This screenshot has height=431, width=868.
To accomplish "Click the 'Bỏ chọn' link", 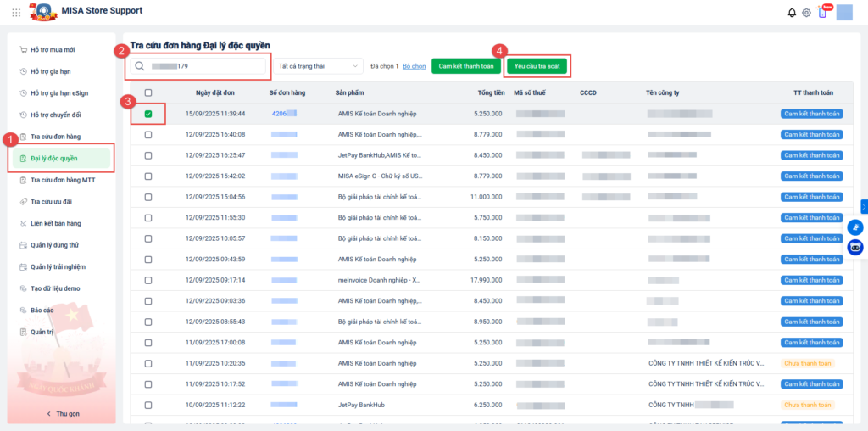I will [x=415, y=66].
